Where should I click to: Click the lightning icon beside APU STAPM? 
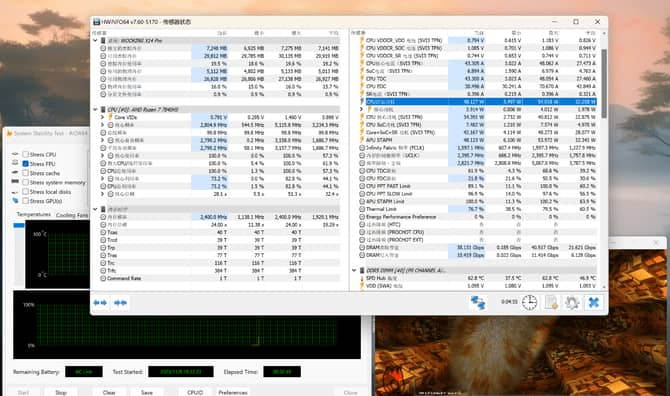pyautogui.click(x=361, y=140)
